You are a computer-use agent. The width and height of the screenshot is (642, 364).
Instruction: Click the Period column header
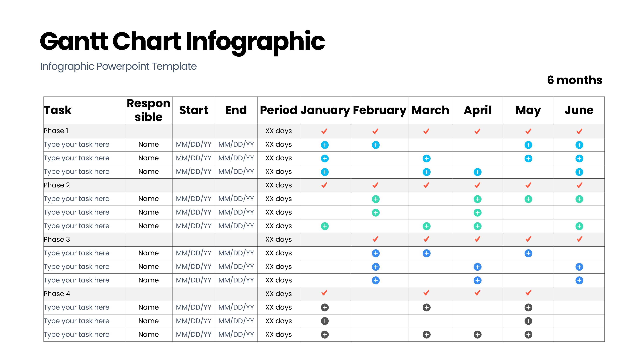pyautogui.click(x=279, y=110)
